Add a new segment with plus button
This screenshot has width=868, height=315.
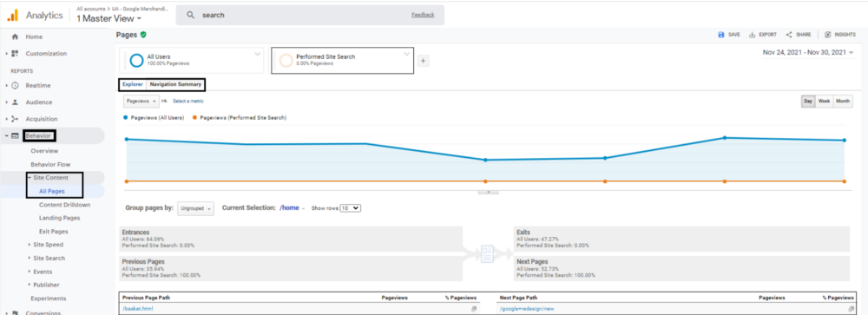coord(423,61)
